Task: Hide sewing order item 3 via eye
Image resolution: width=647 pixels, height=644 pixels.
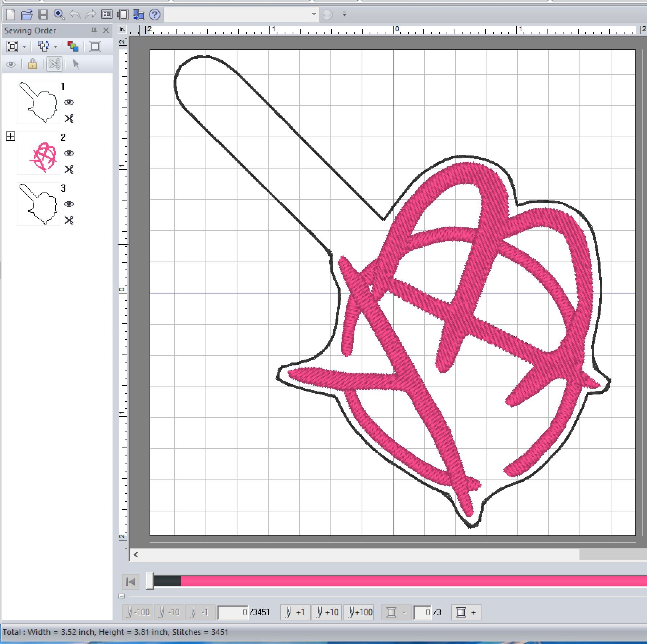Action: (69, 204)
